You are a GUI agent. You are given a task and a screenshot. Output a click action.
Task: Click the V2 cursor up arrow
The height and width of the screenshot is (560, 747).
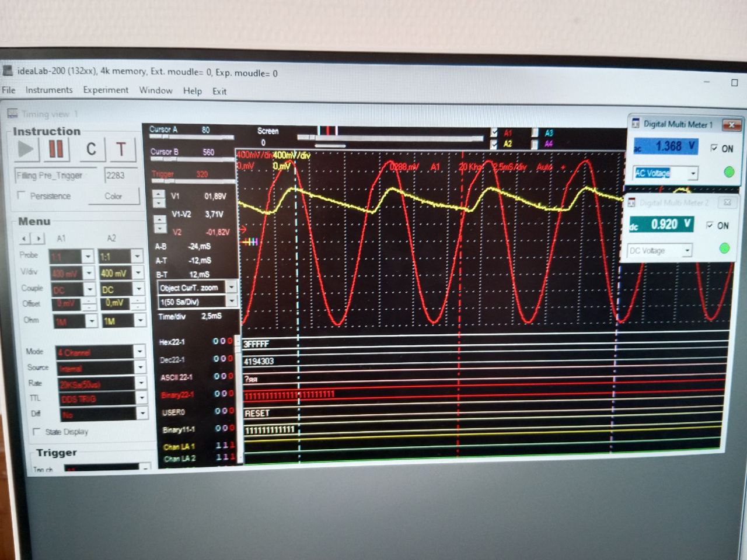tap(160, 220)
